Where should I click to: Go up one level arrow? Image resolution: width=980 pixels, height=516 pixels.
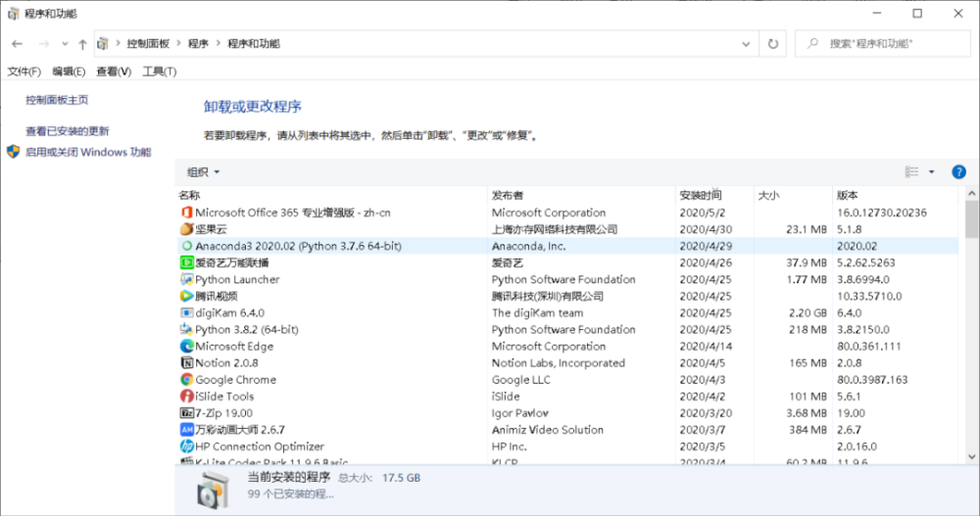pos(82,44)
